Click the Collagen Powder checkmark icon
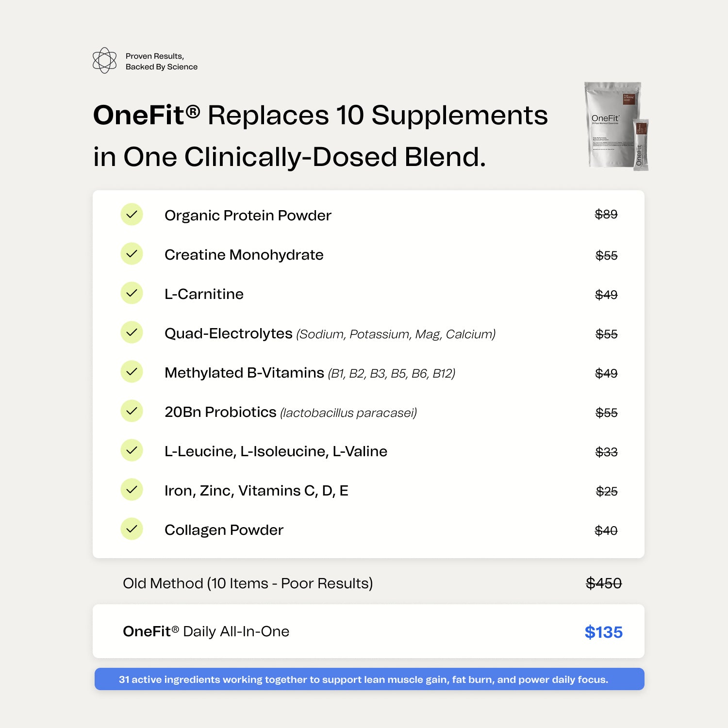Viewport: 728px width, 728px height. [132, 529]
